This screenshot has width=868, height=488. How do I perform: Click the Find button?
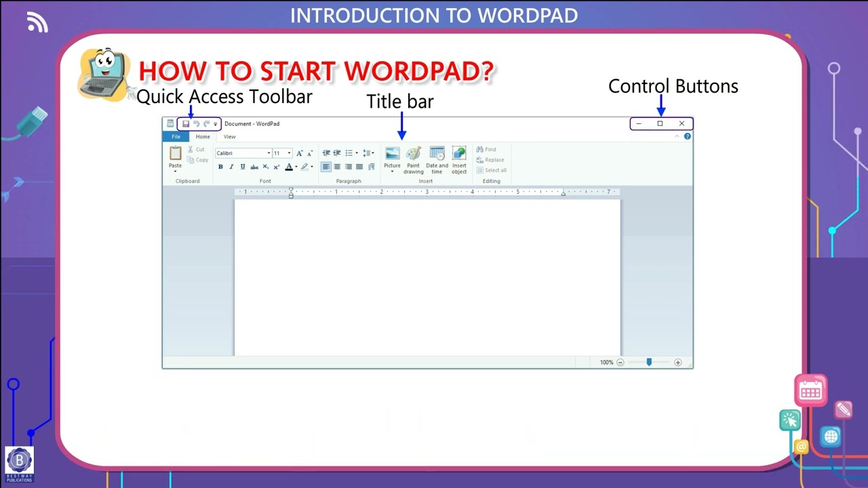point(486,149)
